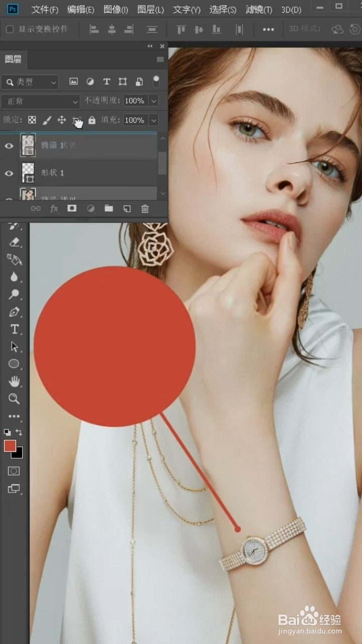The image size is (362, 644).
Task: Align left edges in options bar
Action: pyautogui.click(x=94, y=30)
